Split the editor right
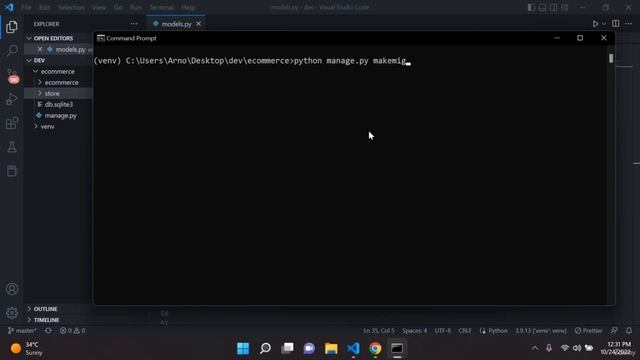Screen dimensions: 640x360 (616, 24)
